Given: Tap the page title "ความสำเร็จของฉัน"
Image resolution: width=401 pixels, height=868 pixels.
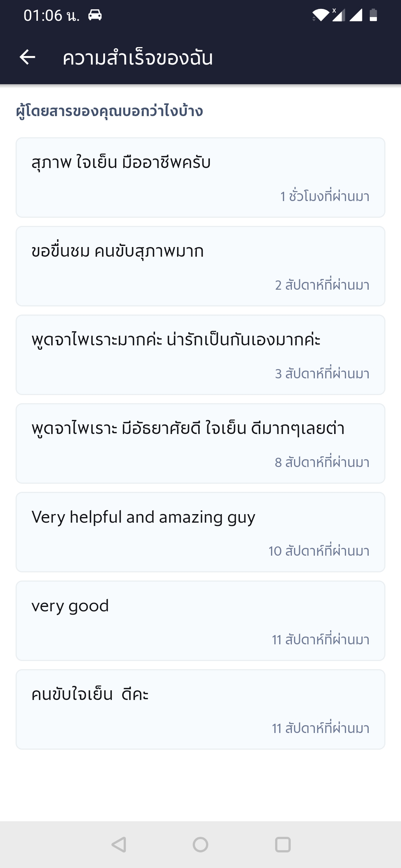Looking at the screenshot, I should [x=138, y=58].
